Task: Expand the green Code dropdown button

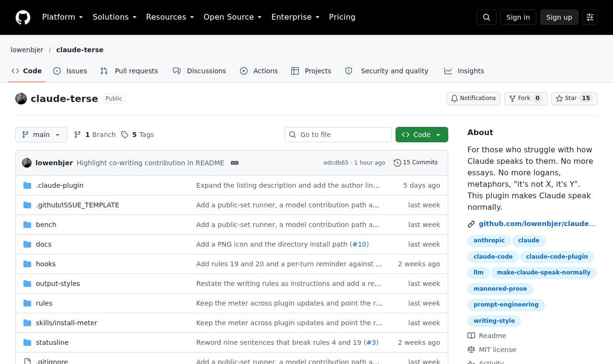Action: click(422, 135)
